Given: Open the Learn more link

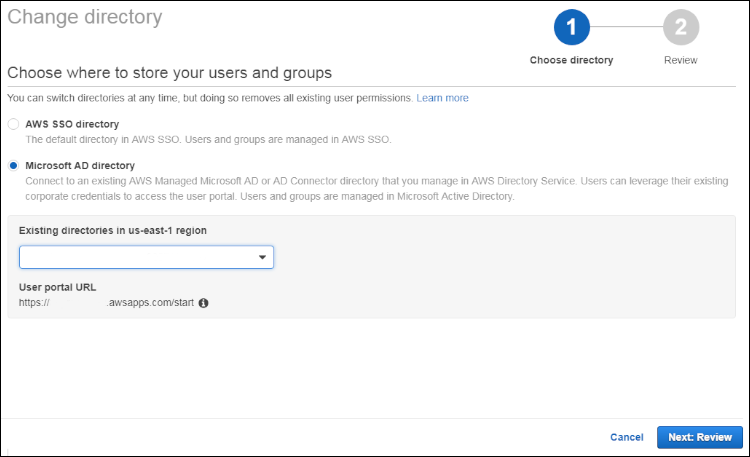Looking at the screenshot, I should tap(442, 98).
